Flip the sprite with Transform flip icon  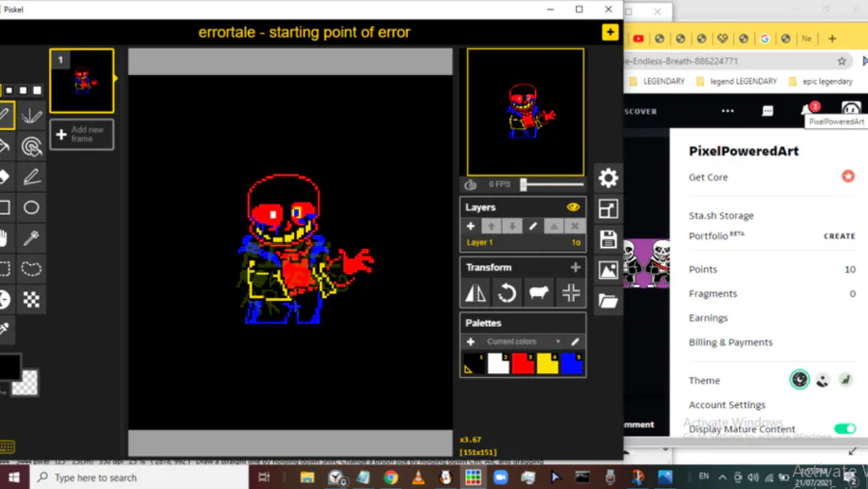475,292
